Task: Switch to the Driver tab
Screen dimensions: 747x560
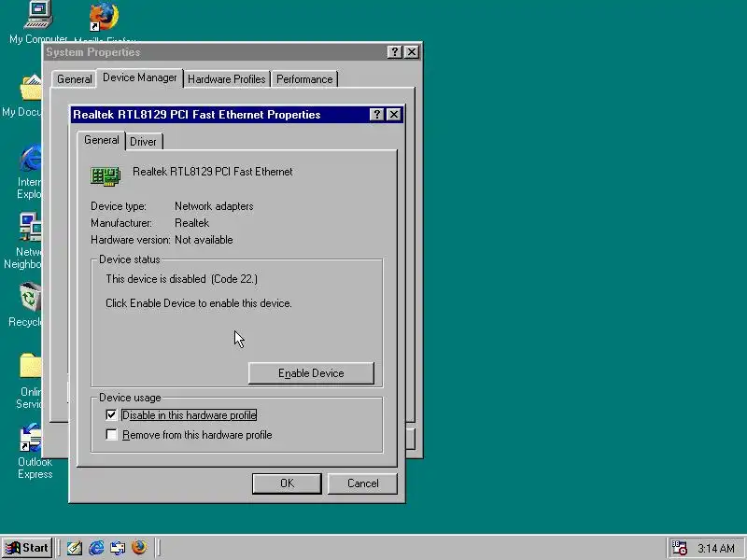Action: click(x=144, y=142)
